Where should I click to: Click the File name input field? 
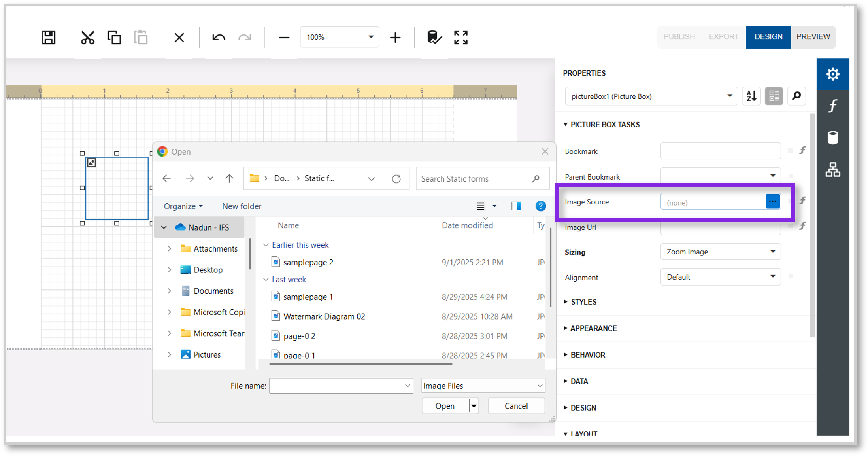[x=340, y=386]
